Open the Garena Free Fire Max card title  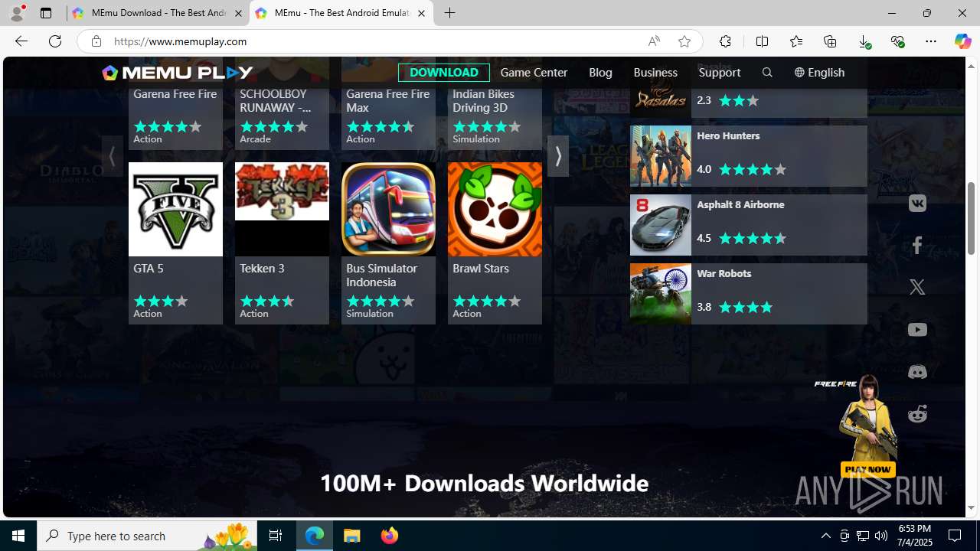pyautogui.click(x=387, y=100)
